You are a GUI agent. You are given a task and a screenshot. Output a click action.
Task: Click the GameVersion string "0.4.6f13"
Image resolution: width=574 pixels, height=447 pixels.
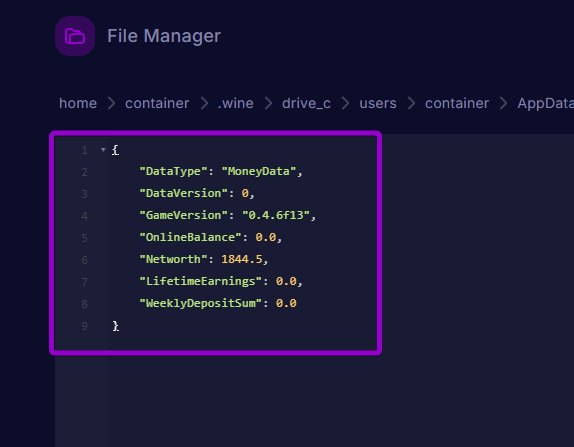click(x=276, y=215)
